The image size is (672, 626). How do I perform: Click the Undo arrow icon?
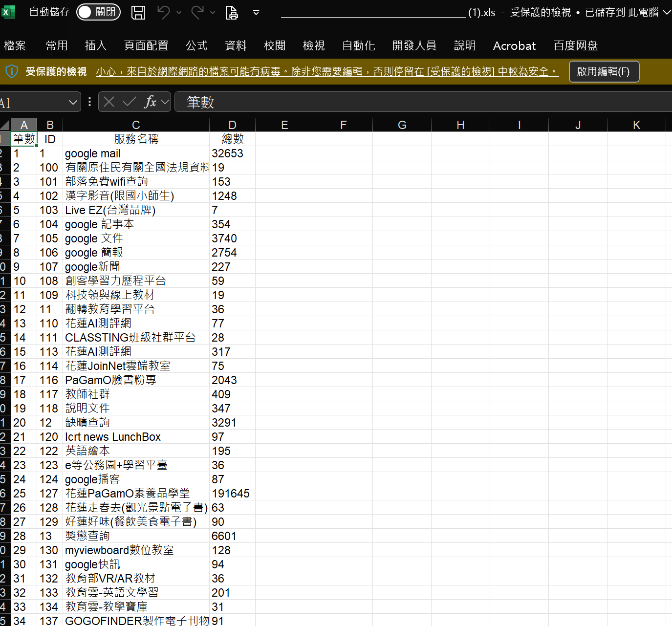(163, 12)
